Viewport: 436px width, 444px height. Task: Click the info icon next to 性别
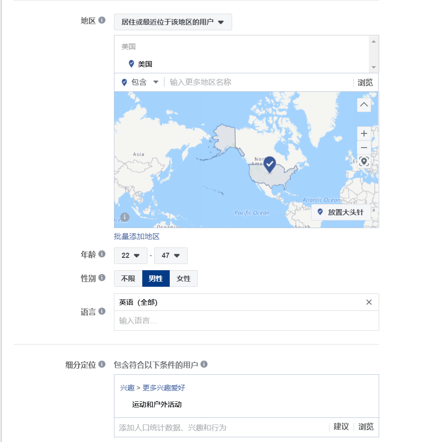[x=102, y=277]
